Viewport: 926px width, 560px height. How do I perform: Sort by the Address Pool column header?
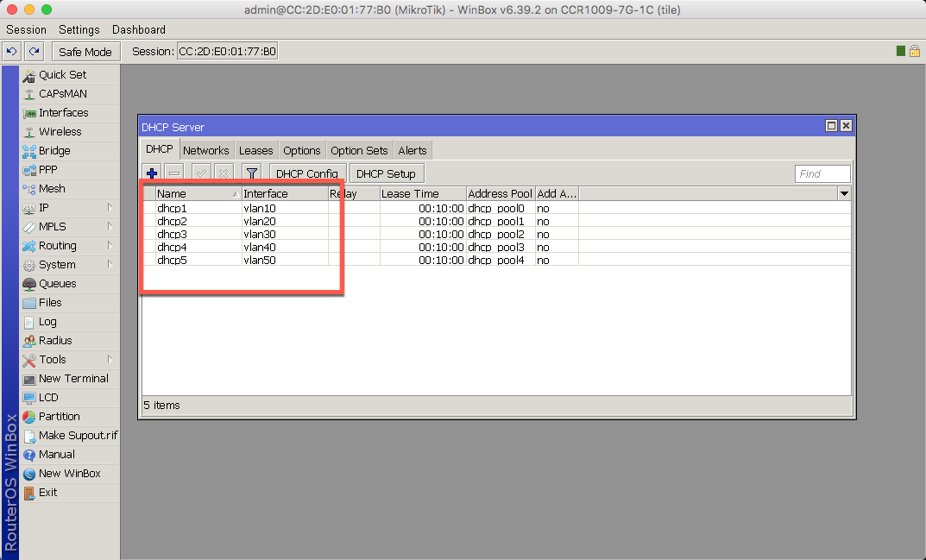coord(501,193)
